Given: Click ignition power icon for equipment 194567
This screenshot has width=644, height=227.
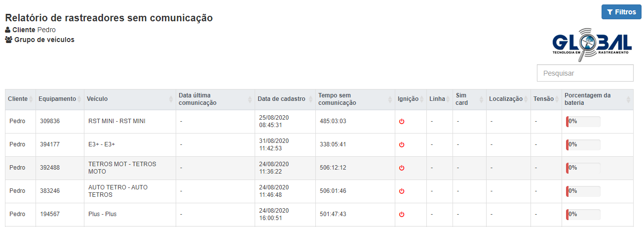Looking at the screenshot, I should pyautogui.click(x=402, y=215).
